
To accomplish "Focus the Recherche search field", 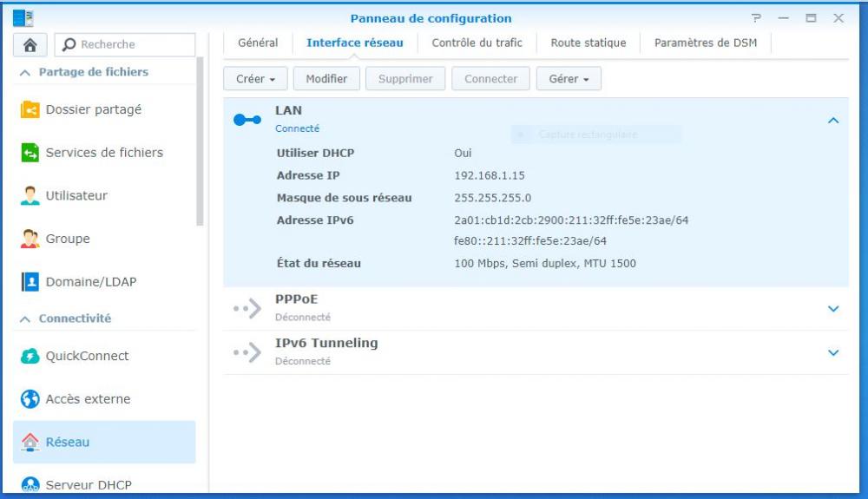I will point(125,45).
